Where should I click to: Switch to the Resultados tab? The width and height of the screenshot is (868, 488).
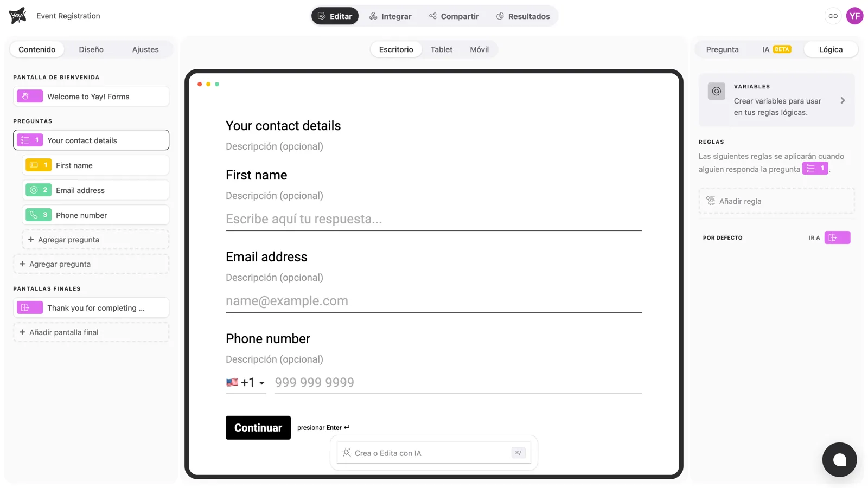[523, 16]
